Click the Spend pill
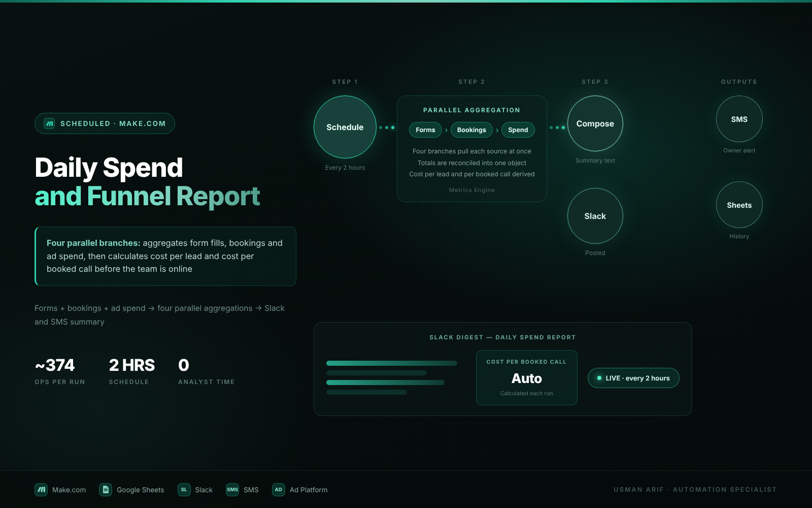Image resolution: width=812 pixels, height=508 pixels. (518, 130)
